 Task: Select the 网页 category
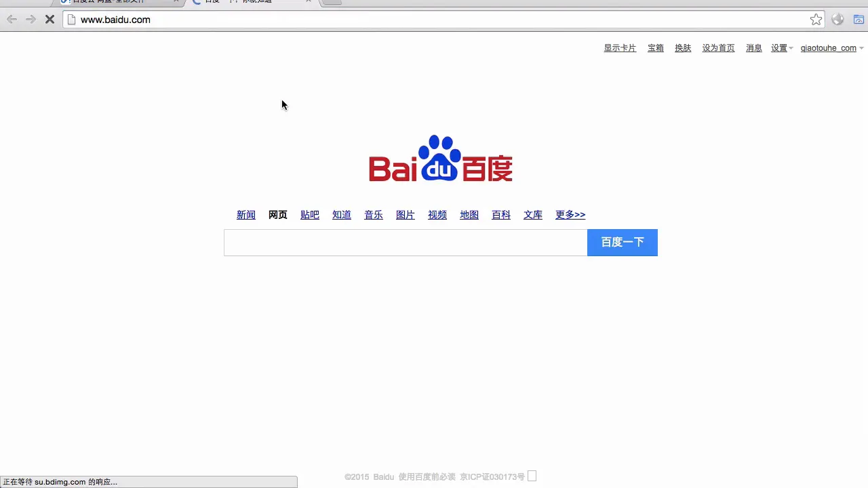click(x=278, y=215)
